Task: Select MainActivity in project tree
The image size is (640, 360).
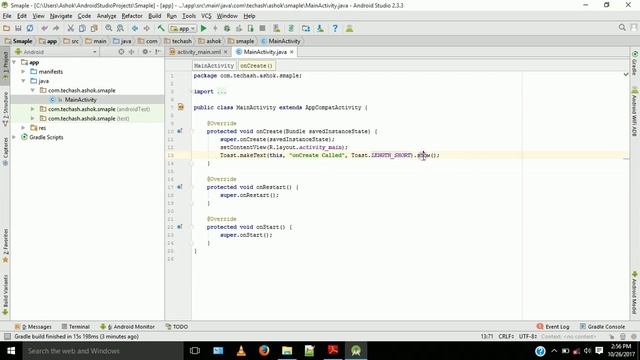Action: click(x=80, y=100)
